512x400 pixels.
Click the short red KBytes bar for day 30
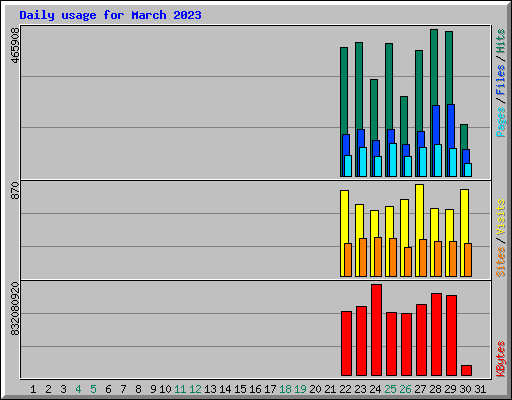tap(467, 371)
